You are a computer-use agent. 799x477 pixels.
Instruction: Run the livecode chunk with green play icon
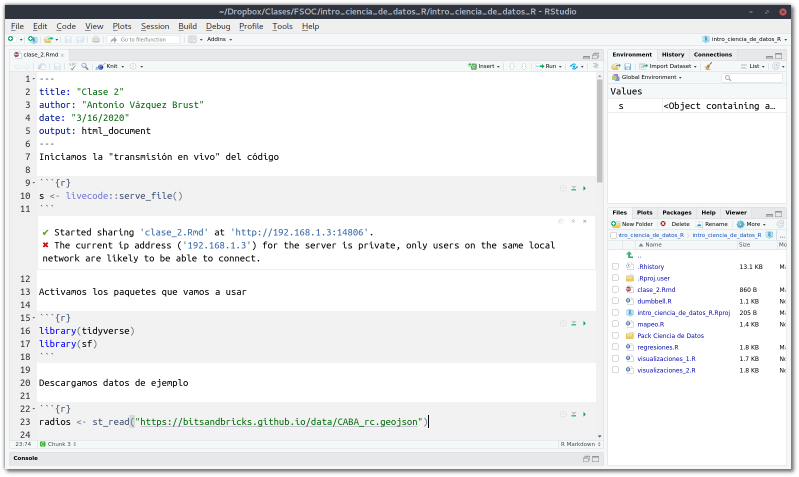tap(584, 189)
